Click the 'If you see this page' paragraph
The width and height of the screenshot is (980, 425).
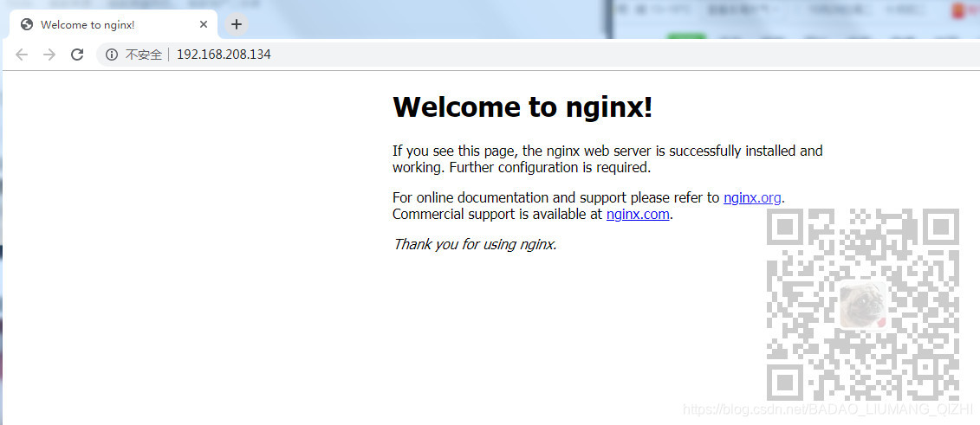pyautogui.click(x=607, y=159)
